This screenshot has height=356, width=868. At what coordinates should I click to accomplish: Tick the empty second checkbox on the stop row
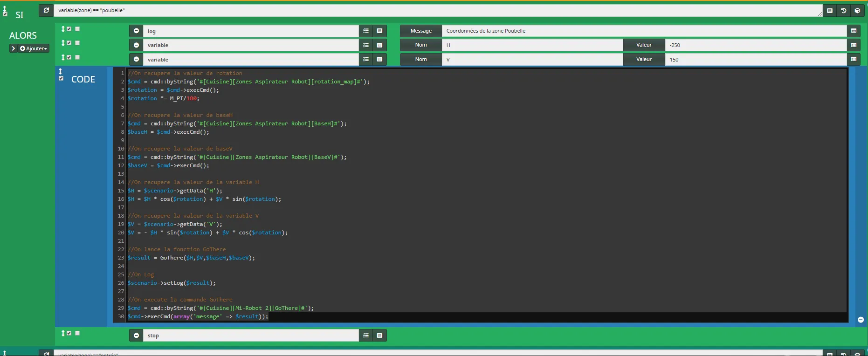[x=77, y=333]
